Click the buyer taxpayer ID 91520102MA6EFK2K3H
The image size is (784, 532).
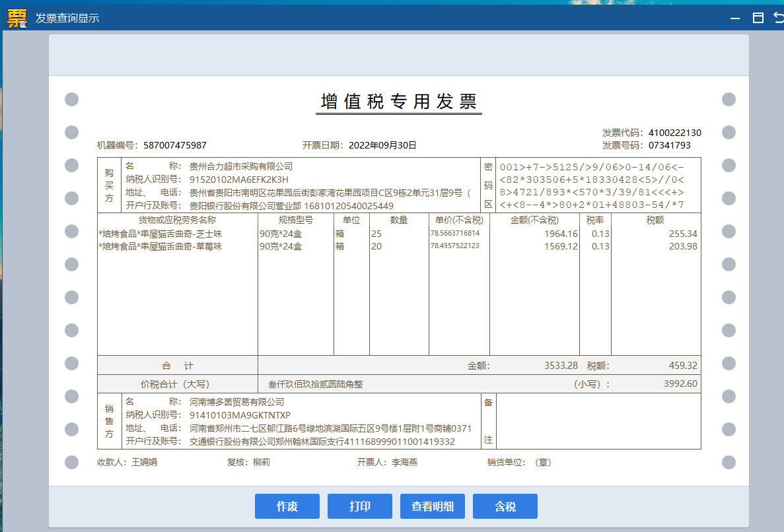tap(238, 180)
